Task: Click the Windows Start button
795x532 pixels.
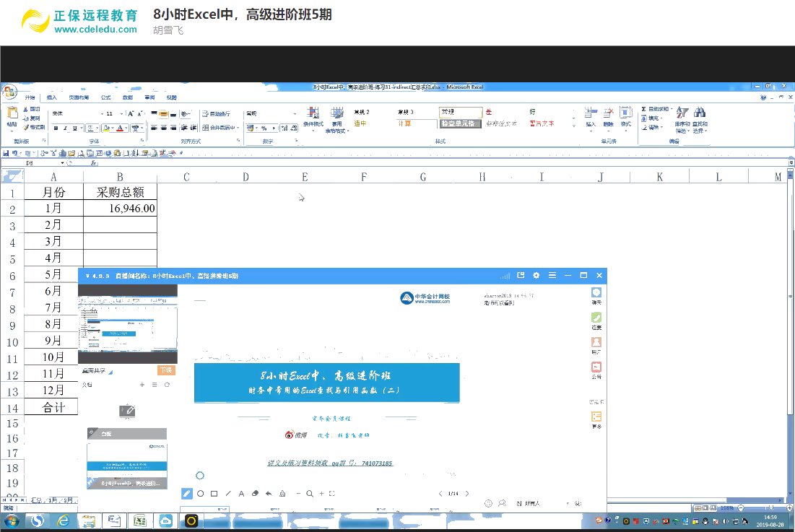Action: coord(11,521)
